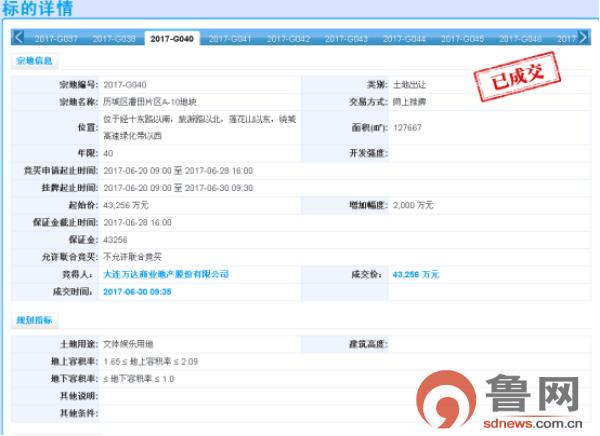Click the bidder 大连万达商业地产股份有限公司 link
The image size is (600, 436).
point(166,274)
